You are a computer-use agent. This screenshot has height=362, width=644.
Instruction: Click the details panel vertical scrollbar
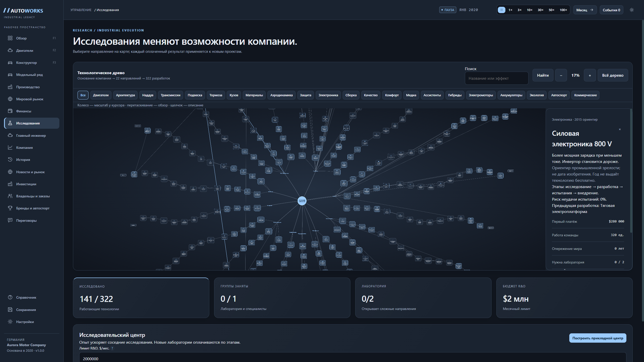[x=631, y=170]
